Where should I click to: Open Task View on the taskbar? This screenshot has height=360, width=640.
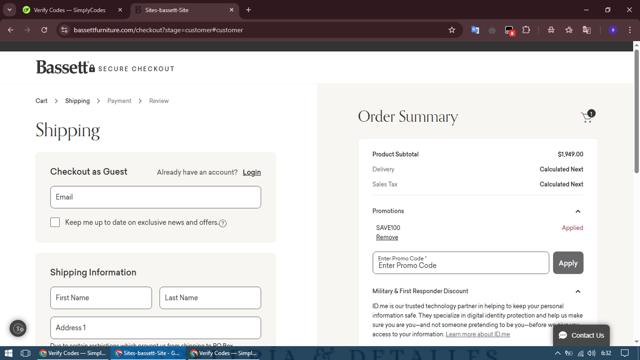pos(25,353)
